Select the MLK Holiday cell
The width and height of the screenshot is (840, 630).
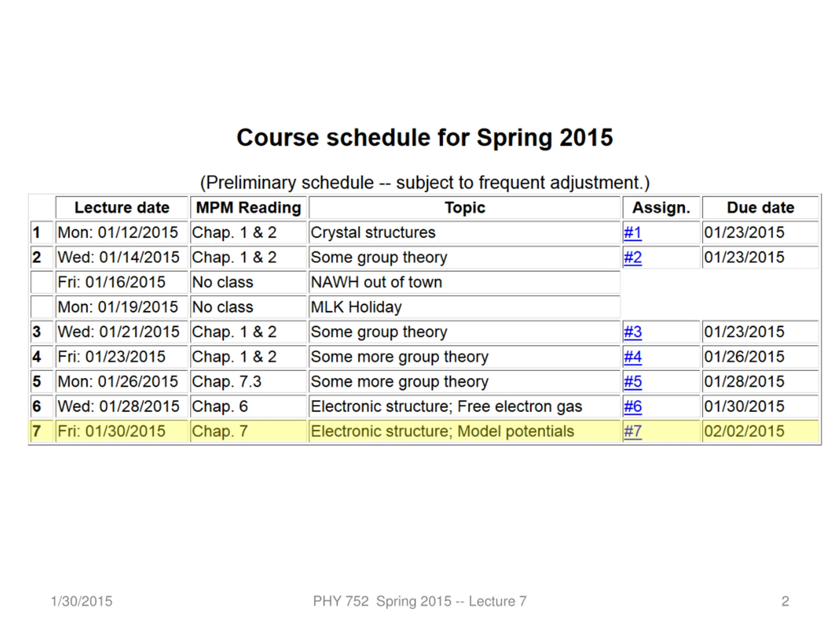[x=465, y=307]
